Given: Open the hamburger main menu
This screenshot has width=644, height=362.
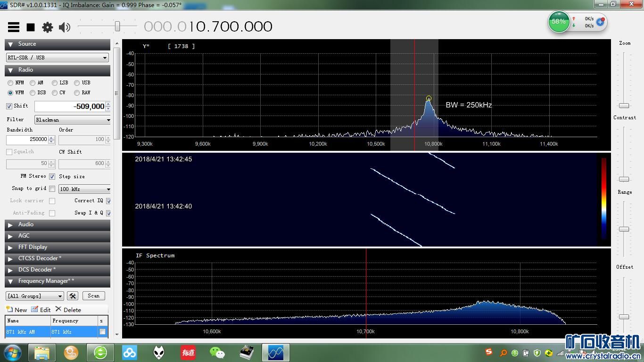Looking at the screenshot, I should 14,27.
